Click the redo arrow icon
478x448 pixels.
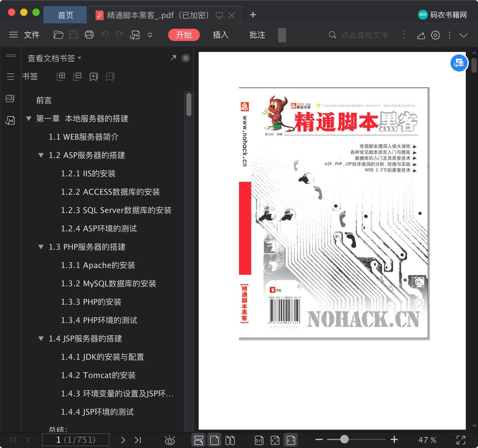(x=119, y=35)
